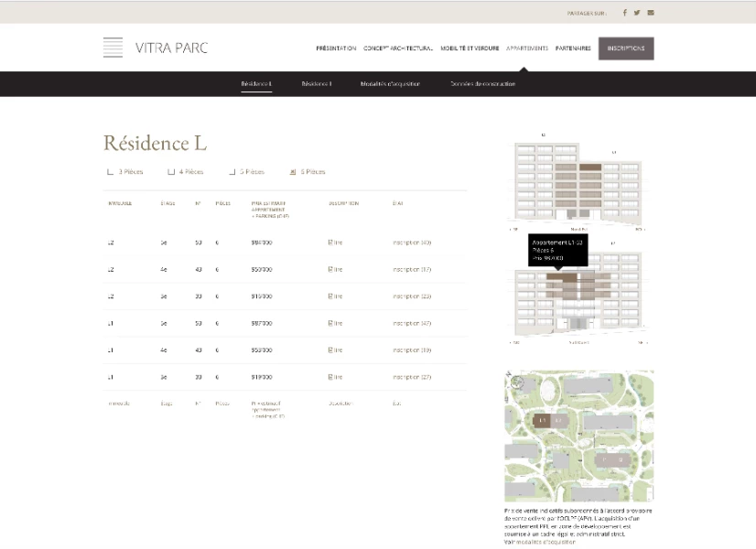Tick the 3 Pièces filter checkbox
This screenshot has width=756, height=549.
pos(111,172)
